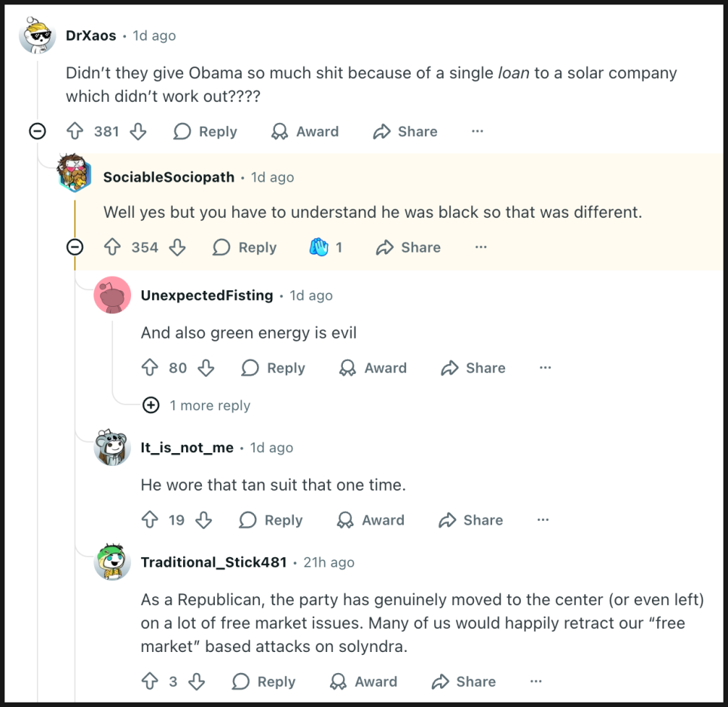The image size is (728, 707).
Task: Open ellipsis menu on Traditional_Stick481's comment
Action: [x=536, y=681]
